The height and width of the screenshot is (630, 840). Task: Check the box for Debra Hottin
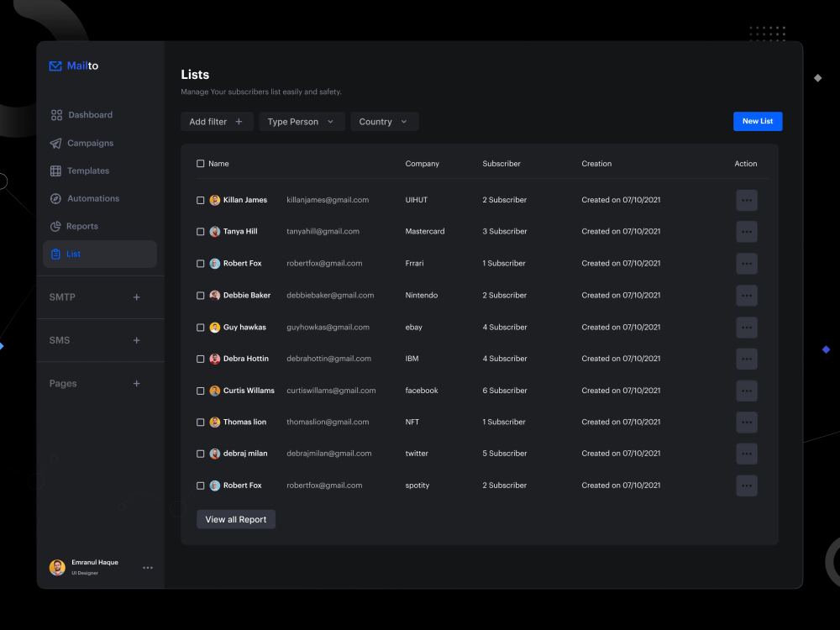pyautogui.click(x=201, y=359)
